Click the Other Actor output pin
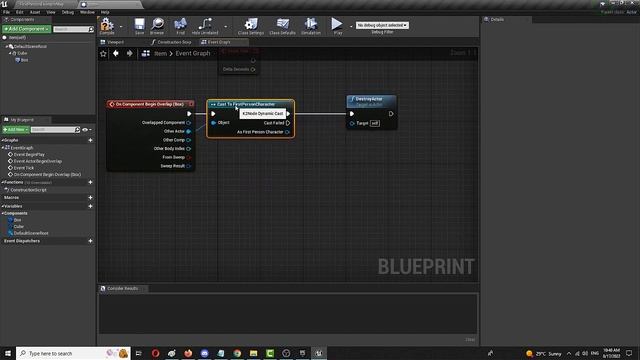The image size is (640, 360). 189,131
